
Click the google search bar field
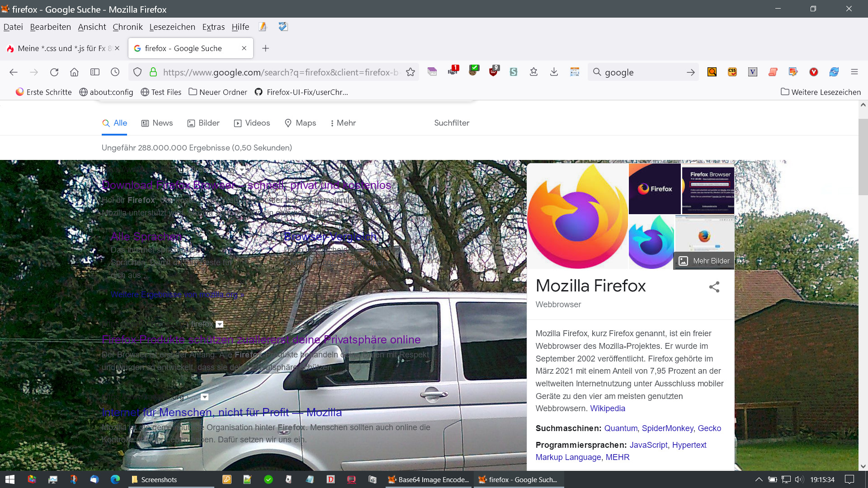(x=641, y=72)
